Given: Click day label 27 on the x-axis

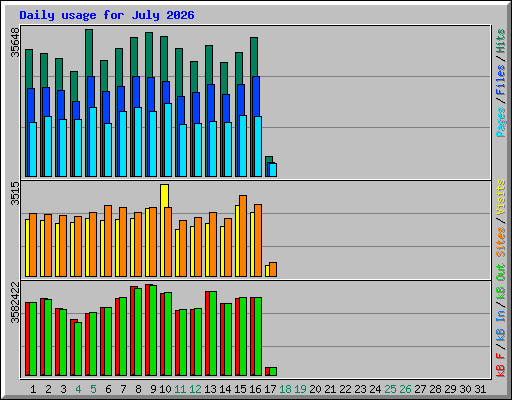Looking at the screenshot, I should (420, 389).
